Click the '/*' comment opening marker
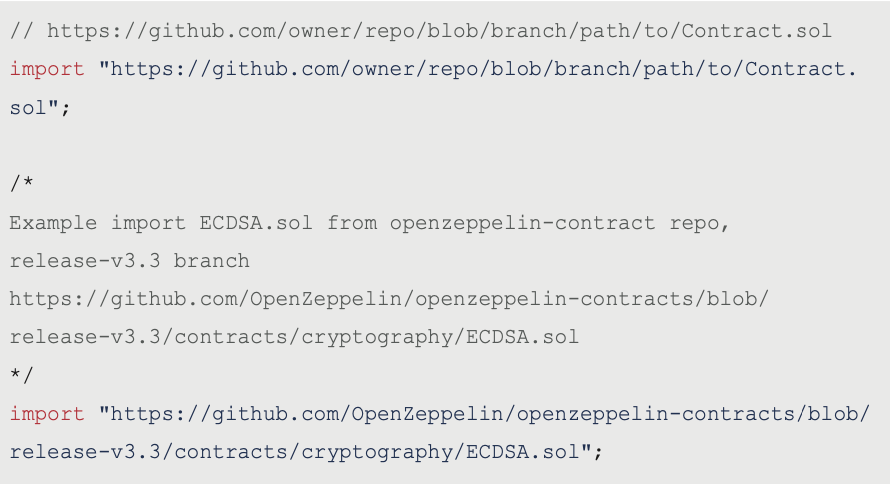Screen dimensions: 890x484 click(22, 184)
